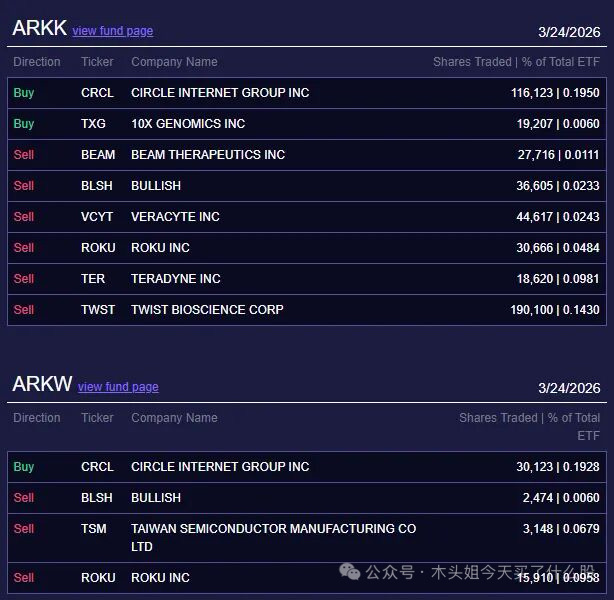Open ARKK view fund page link
Image resolution: width=614 pixels, height=600 pixels.
click(x=113, y=31)
